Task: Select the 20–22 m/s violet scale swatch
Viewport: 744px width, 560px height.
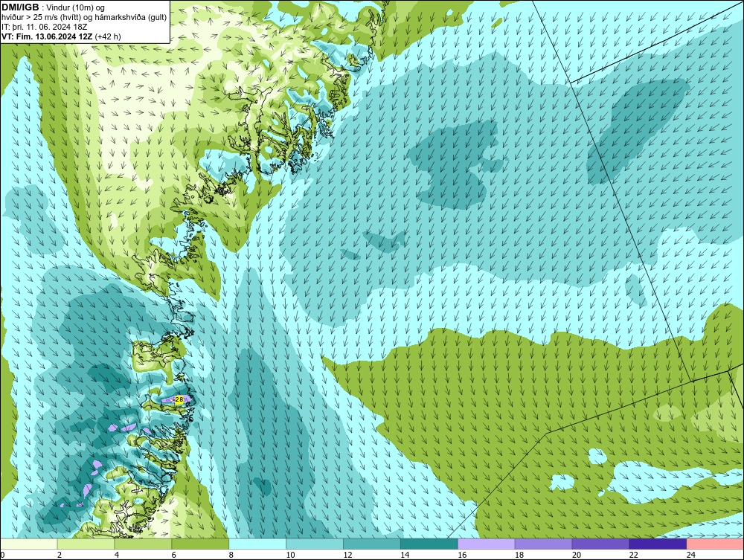Action: (x=600, y=544)
